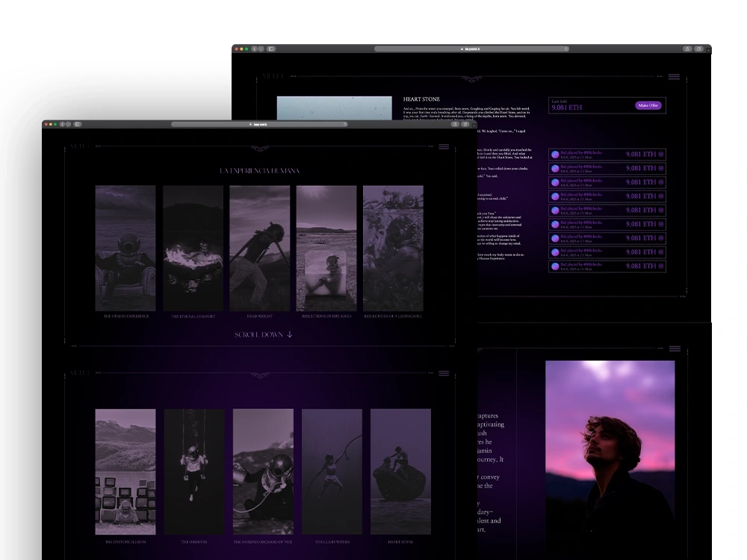Click the Scroll Down text link
747x560 pixels.
pos(258,335)
